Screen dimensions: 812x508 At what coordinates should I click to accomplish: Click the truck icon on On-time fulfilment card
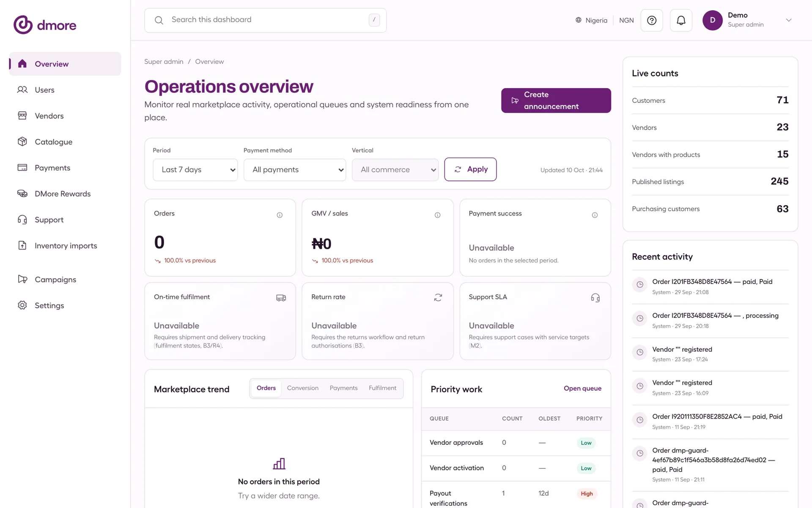(x=281, y=298)
